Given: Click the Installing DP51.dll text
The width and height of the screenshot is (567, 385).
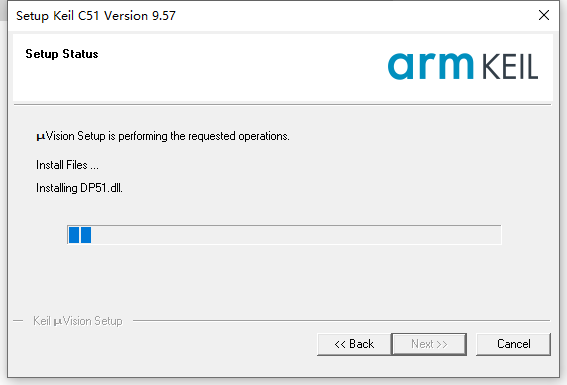Looking at the screenshot, I should point(80,188).
